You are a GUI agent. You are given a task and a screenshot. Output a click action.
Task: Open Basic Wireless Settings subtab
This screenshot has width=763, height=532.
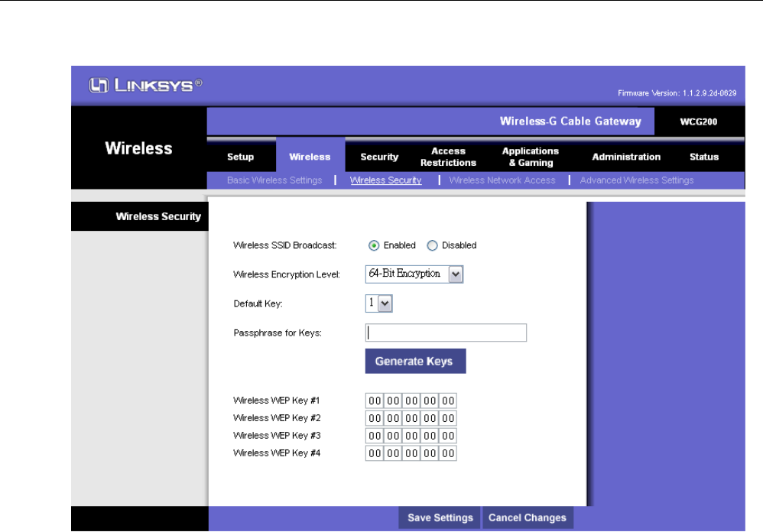tap(274, 180)
